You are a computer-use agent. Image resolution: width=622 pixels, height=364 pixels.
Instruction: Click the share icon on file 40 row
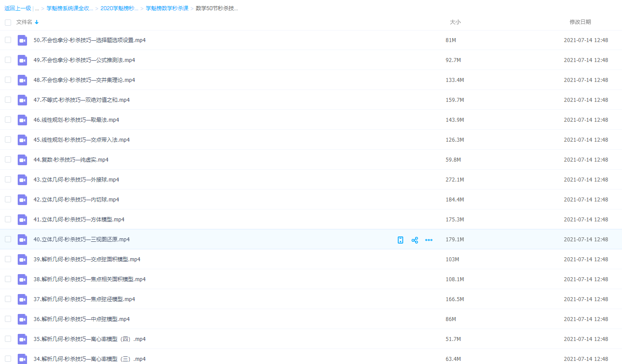point(415,240)
